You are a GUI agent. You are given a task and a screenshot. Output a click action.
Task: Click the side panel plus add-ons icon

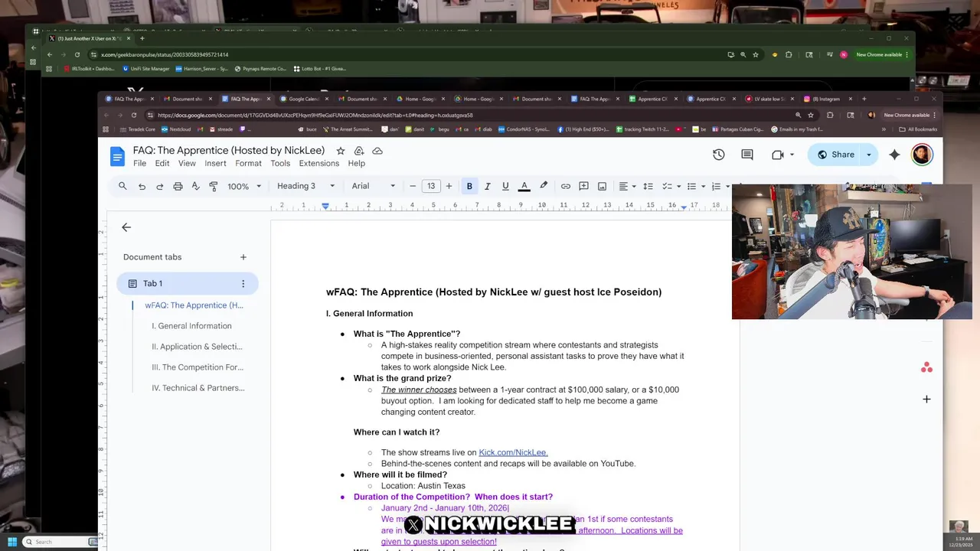pyautogui.click(x=926, y=399)
